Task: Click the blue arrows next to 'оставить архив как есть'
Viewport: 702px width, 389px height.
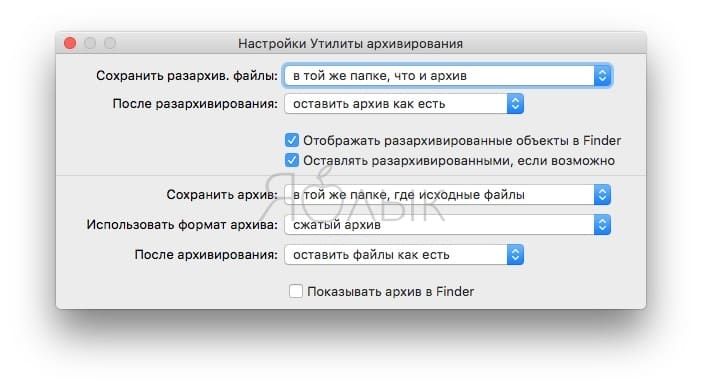Action: pyautogui.click(x=515, y=104)
